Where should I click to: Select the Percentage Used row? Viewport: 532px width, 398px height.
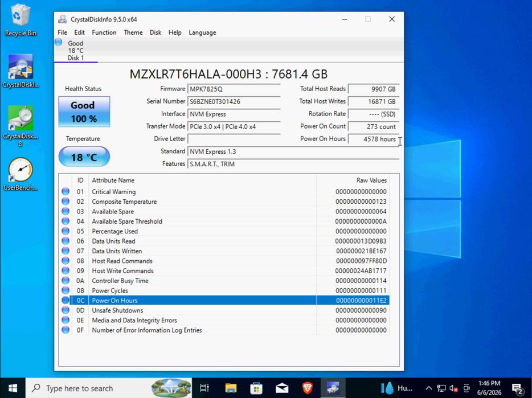[224, 231]
